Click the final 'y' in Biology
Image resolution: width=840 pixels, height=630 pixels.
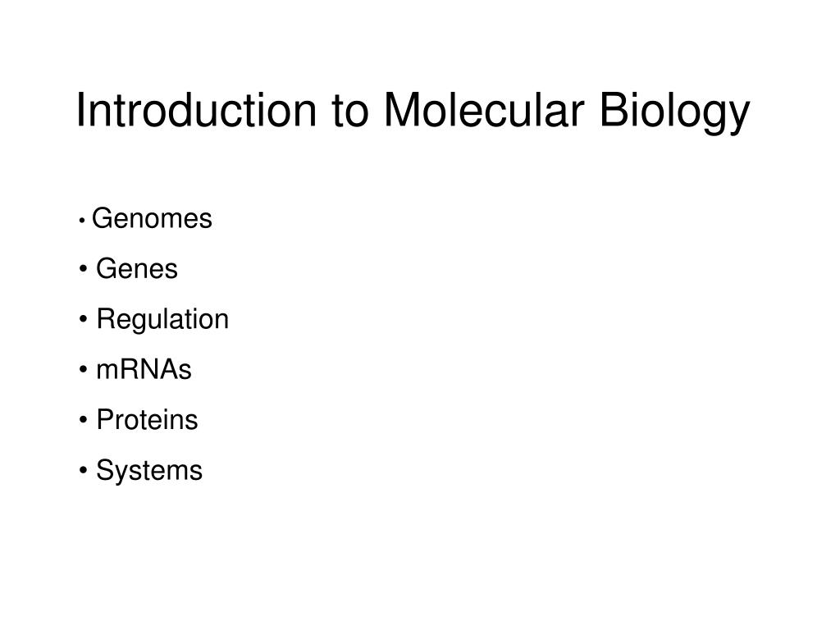pos(741,118)
